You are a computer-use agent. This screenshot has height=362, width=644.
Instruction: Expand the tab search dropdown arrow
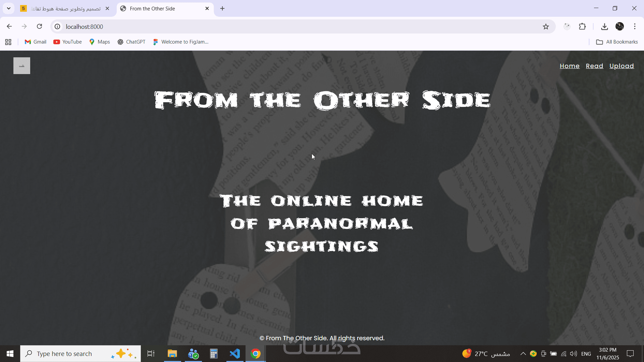click(x=9, y=8)
